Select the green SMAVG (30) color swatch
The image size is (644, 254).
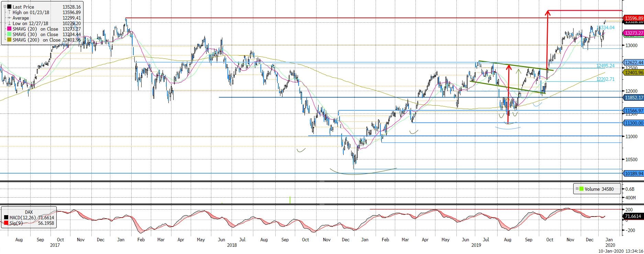pyautogui.click(x=9, y=34)
